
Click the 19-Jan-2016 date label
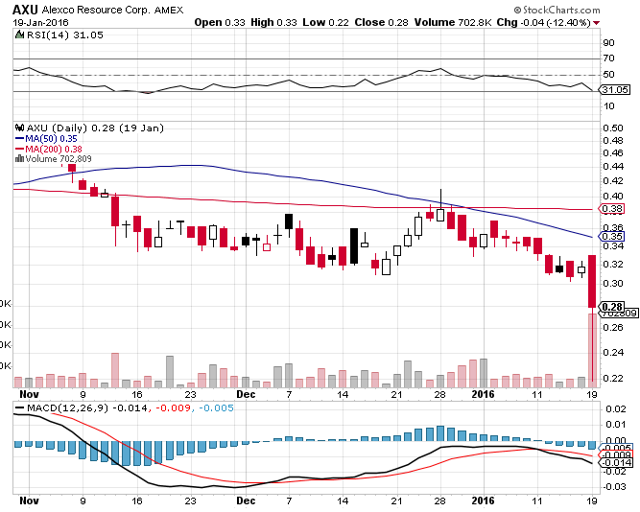[x=40, y=22]
